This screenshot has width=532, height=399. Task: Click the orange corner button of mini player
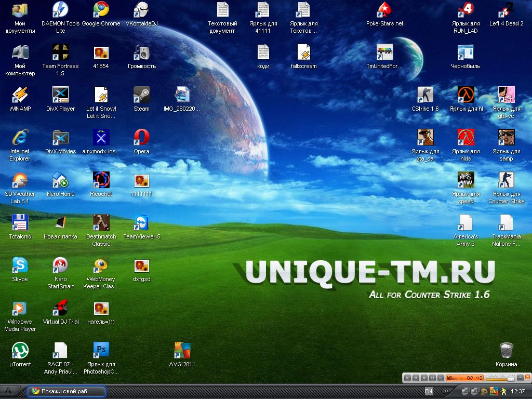tap(528, 377)
